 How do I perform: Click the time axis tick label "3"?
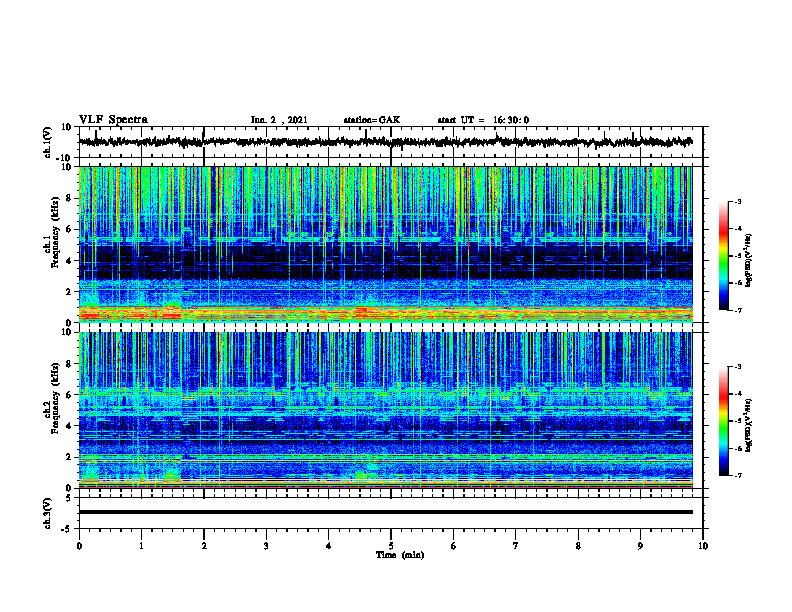[x=266, y=546]
